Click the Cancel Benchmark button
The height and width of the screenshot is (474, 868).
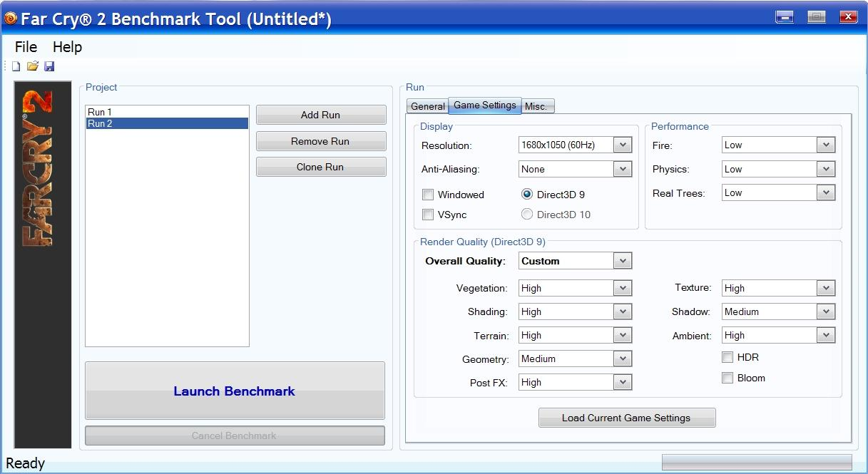click(235, 436)
